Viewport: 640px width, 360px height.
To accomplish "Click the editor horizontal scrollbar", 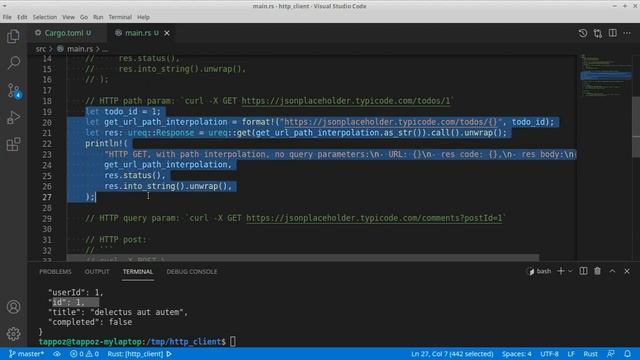I will [302, 258].
